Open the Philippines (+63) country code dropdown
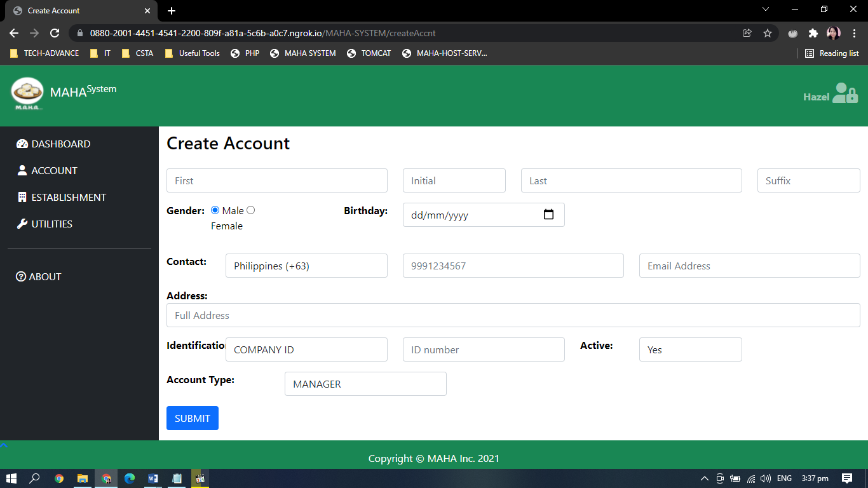 [x=306, y=266]
